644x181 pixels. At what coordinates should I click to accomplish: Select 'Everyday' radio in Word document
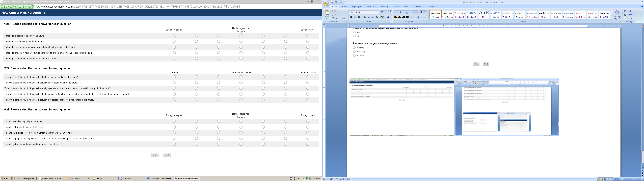point(354,48)
